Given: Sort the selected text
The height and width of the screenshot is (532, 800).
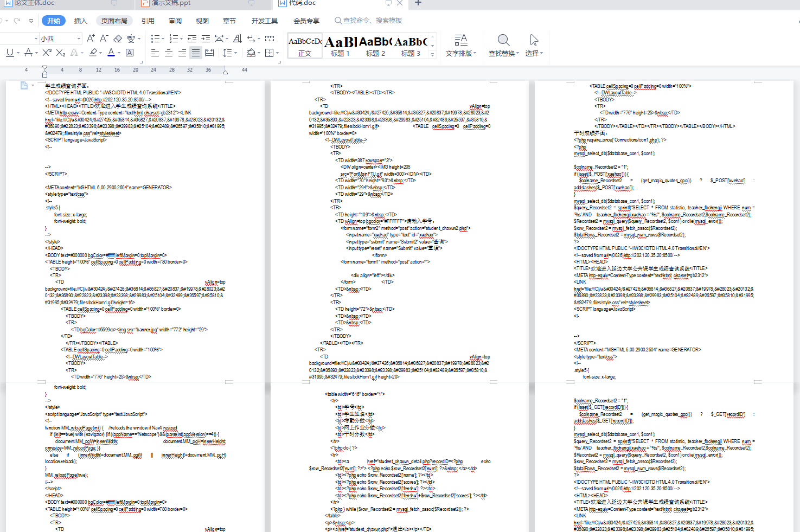Looking at the screenshot, I should pos(238,39).
